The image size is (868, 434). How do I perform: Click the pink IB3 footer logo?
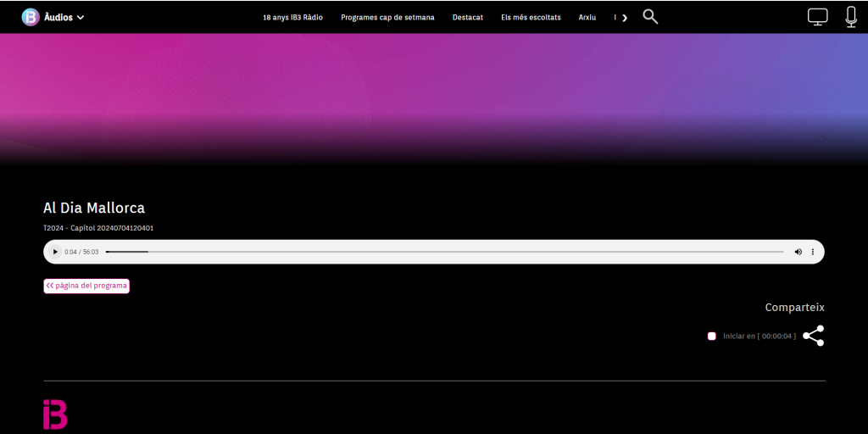coord(55,415)
